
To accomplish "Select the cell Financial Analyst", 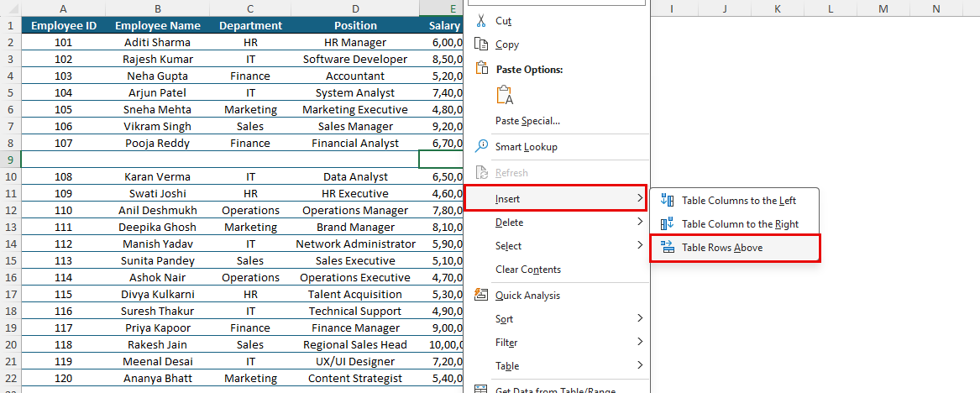I will (355, 143).
